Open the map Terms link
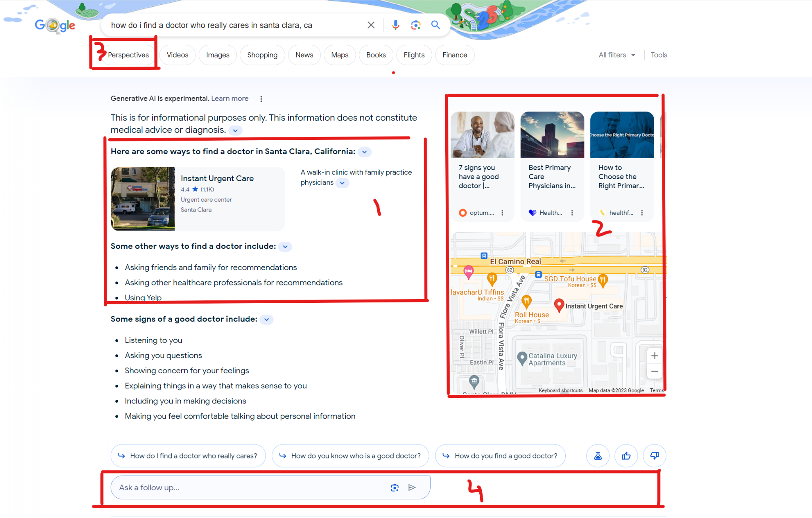 (657, 391)
